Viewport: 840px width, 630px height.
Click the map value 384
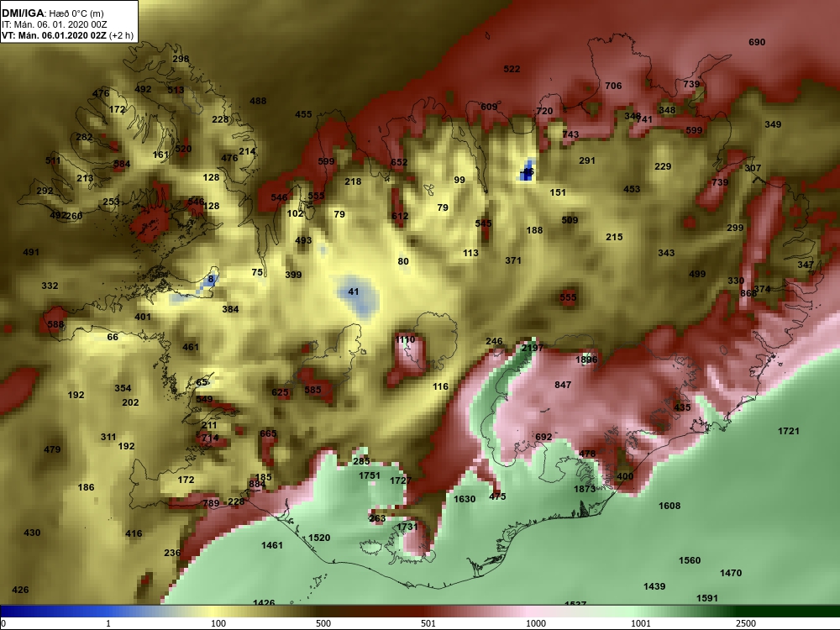(230, 309)
